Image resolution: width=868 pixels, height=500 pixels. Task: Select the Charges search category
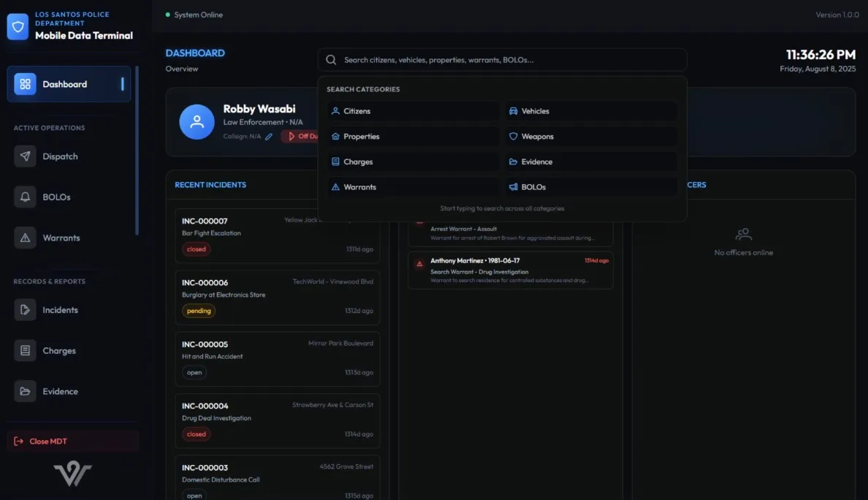pyautogui.click(x=414, y=162)
